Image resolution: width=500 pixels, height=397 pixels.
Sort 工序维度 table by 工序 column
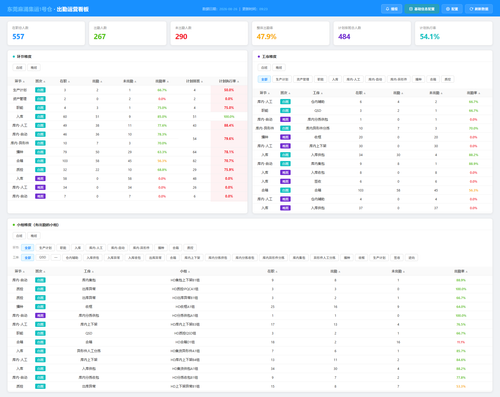coord(317,93)
